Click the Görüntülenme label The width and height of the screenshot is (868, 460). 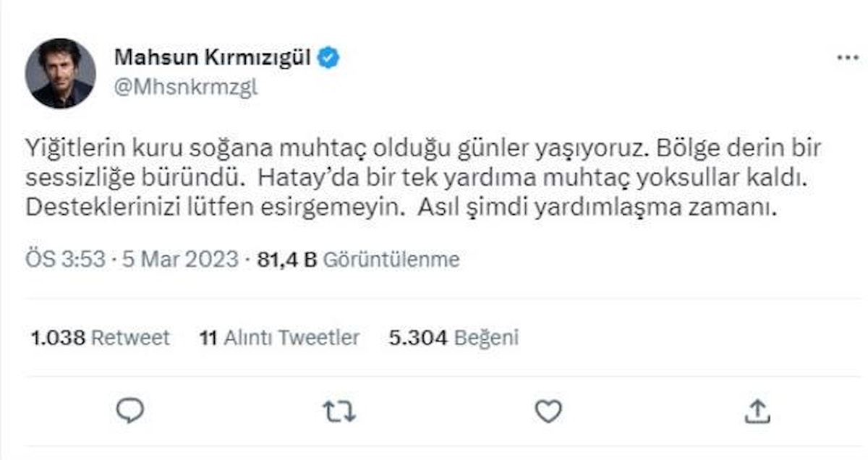tap(391, 259)
